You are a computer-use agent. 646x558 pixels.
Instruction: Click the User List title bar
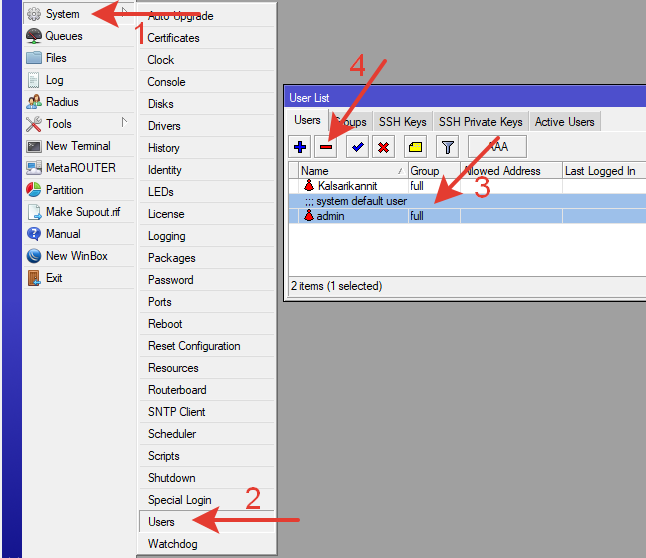coord(466,98)
